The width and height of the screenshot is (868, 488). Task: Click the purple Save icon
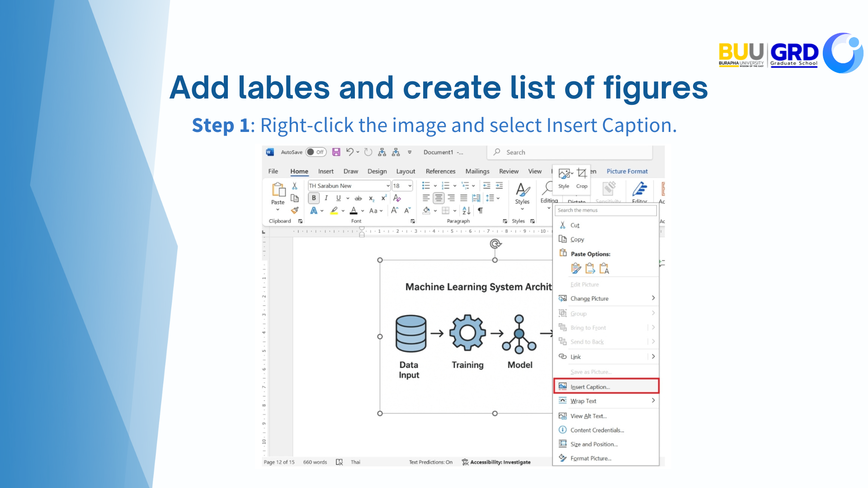pyautogui.click(x=336, y=152)
